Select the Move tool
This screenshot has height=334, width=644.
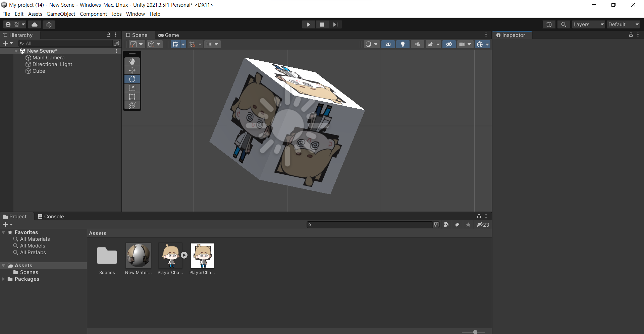tap(132, 70)
